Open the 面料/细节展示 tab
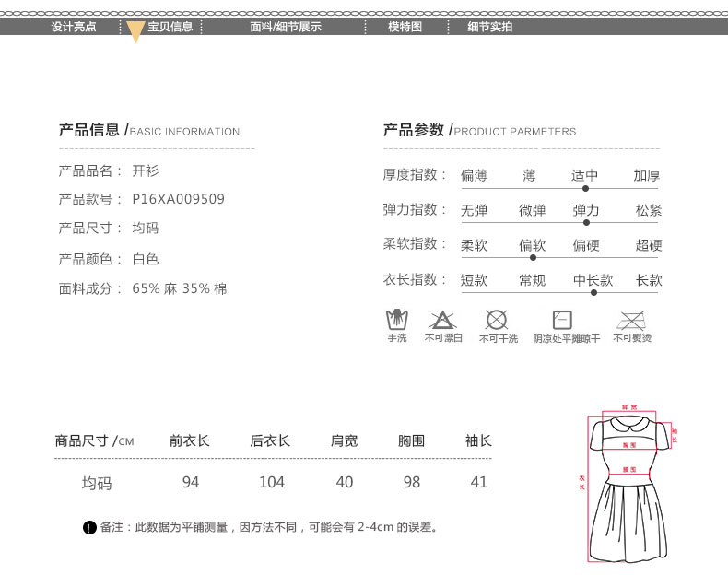This screenshot has height=575, width=728. coord(286,27)
